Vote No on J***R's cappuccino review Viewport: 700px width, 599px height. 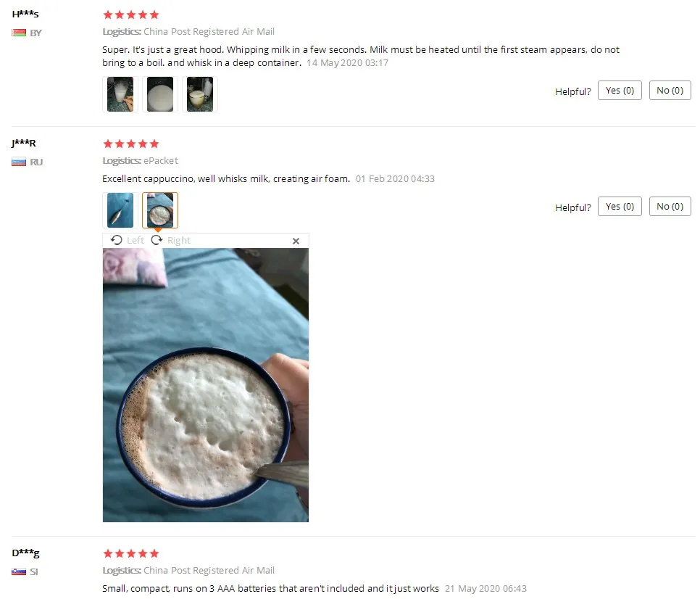tap(670, 207)
